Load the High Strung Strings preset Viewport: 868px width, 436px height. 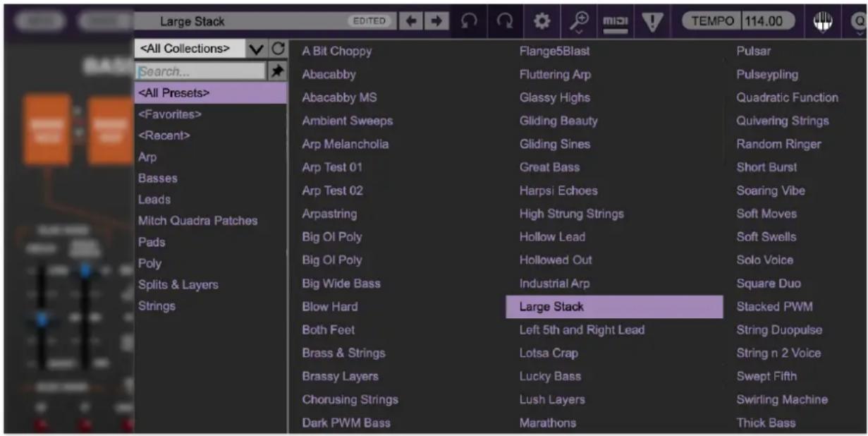pos(571,214)
